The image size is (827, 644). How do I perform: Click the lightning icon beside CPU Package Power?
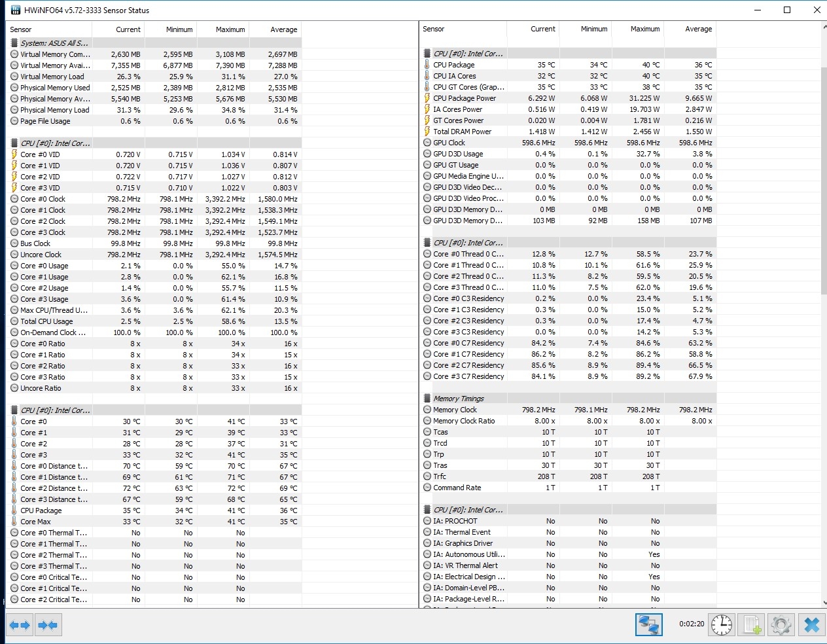click(x=427, y=98)
